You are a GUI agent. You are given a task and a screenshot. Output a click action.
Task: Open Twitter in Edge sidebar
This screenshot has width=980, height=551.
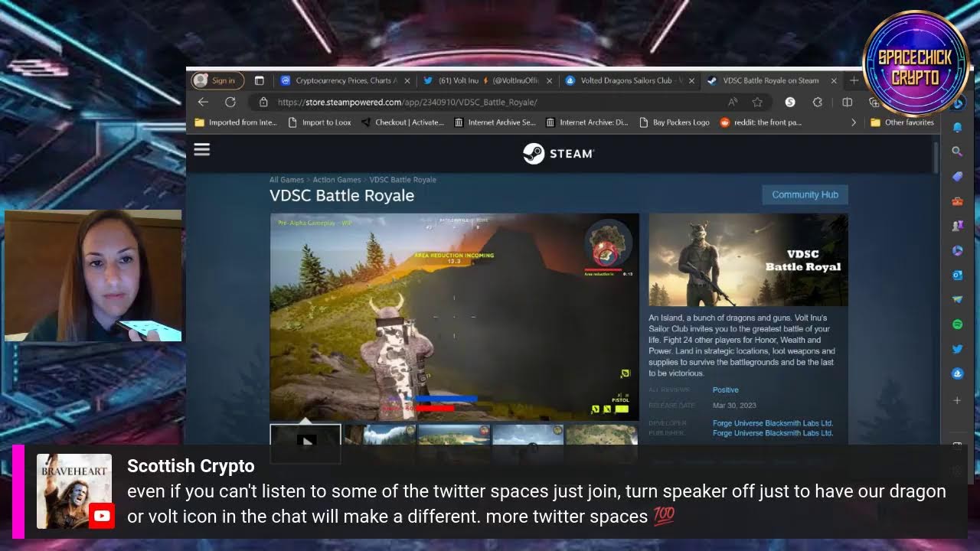[x=957, y=349]
